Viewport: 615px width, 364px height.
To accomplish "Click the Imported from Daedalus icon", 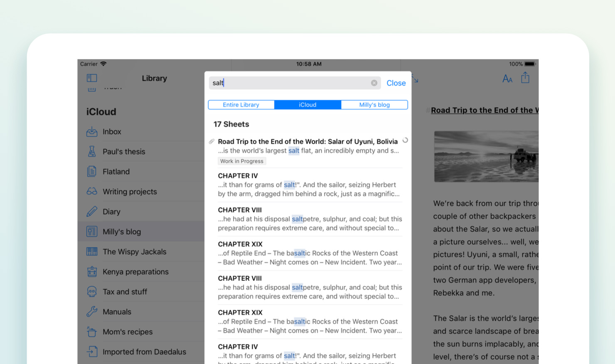I will pos(92,352).
